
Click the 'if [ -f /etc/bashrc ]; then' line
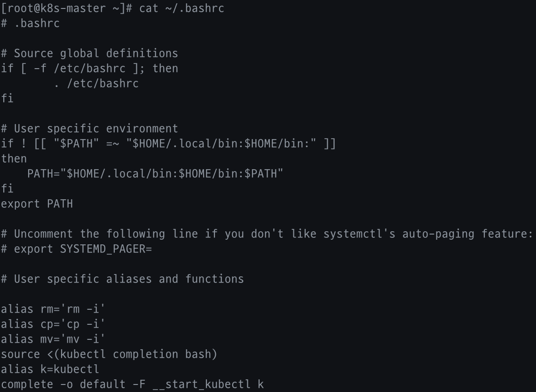pyautogui.click(x=89, y=69)
